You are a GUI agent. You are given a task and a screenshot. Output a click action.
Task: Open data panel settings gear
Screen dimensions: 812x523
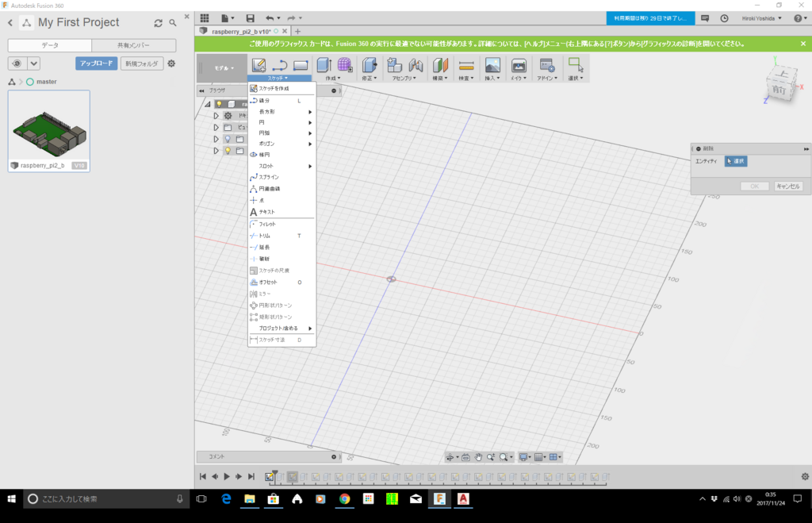click(x=171, y=63)
